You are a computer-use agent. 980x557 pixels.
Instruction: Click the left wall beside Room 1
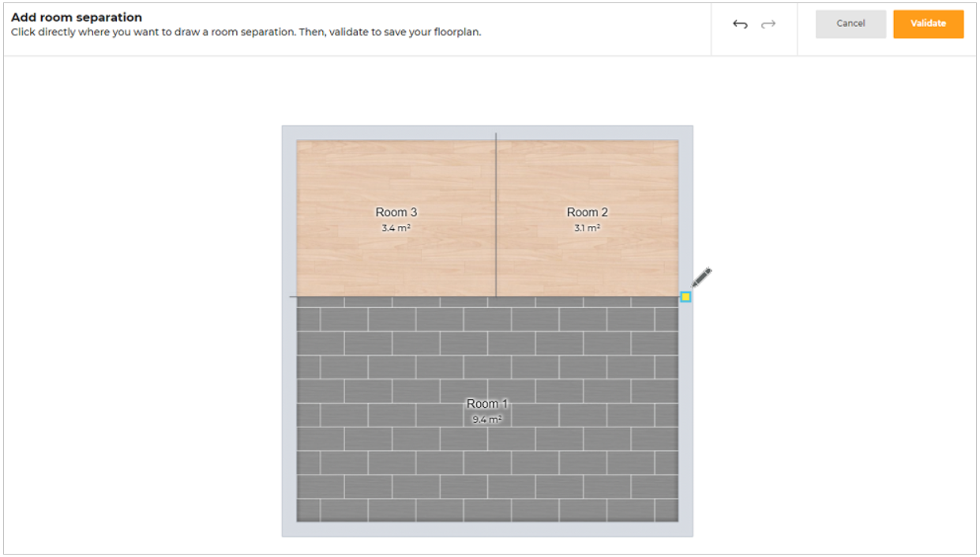[x=289, y=411]
